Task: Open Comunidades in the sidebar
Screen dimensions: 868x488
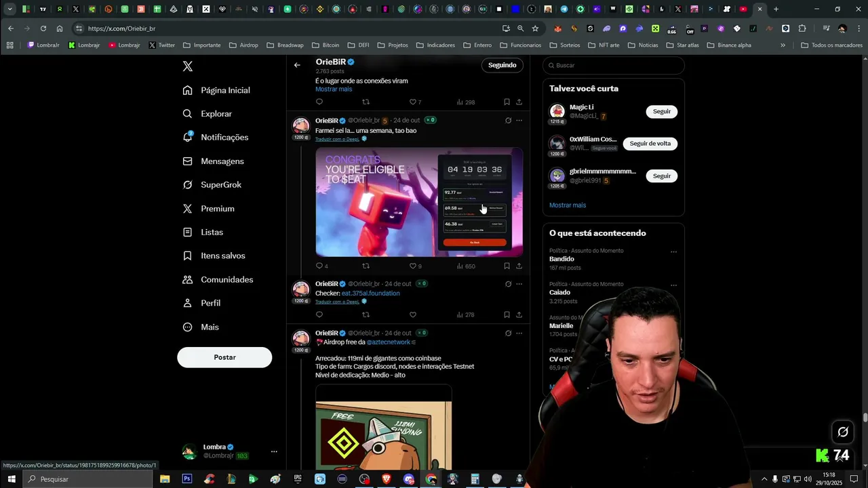Action: [218, 279]
